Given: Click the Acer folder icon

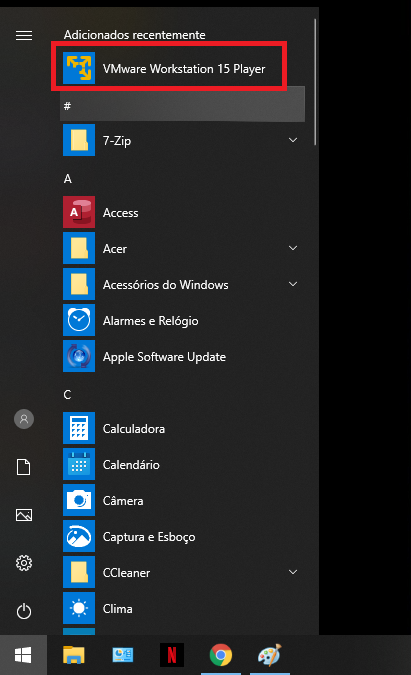Looking at the screenshot, I should click(x=79, y=248).
